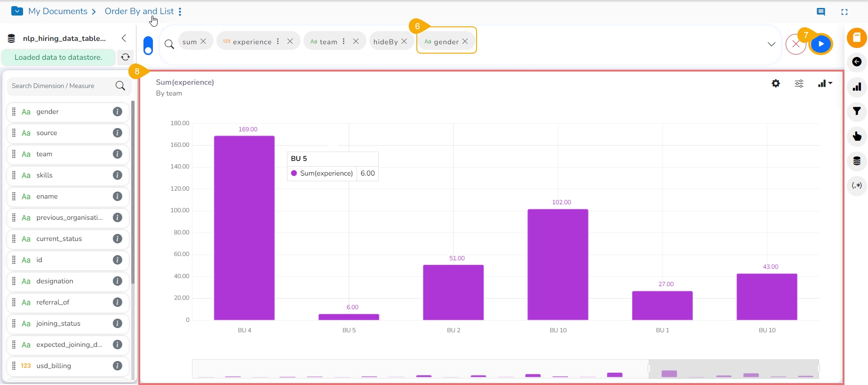Open the chart type dropdown
The width and height of the screenshot is (868, 385).
(x=825, y=84)
